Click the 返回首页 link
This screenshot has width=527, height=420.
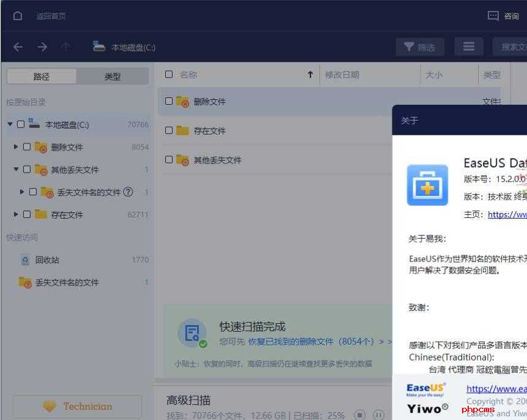coord(51,16)
